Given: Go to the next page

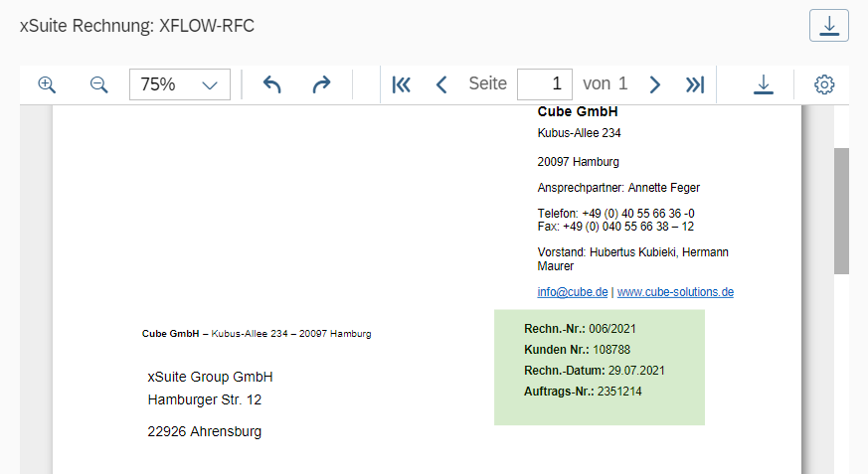Looking at the screenshot, I should 654,84.
